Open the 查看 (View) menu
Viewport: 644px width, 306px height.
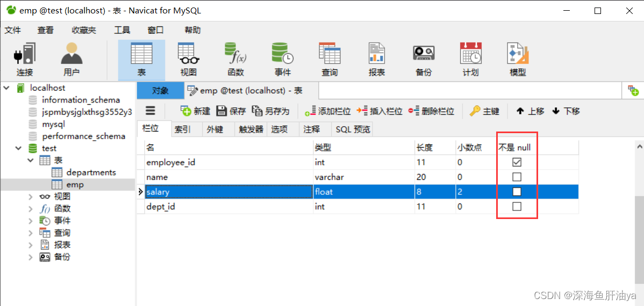click(x=46, y=31)
